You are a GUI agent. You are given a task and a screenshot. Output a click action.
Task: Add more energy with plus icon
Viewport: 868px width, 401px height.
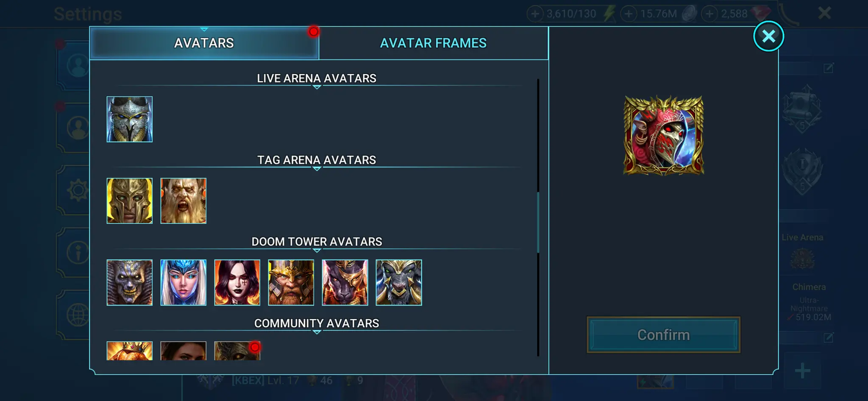pos(535,14)
